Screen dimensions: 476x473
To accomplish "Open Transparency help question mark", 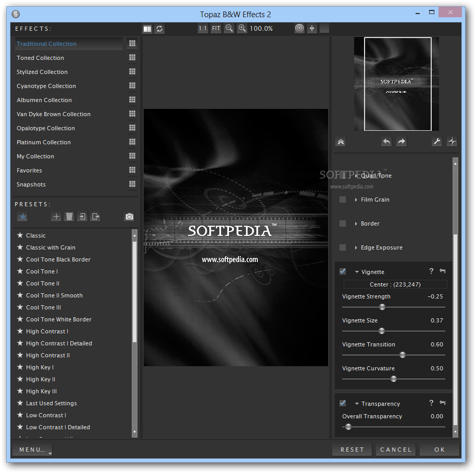I will (431, 403).
